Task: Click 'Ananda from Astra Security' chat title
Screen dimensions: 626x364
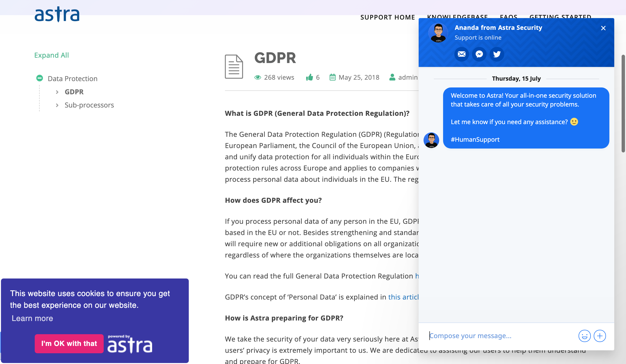Action: click(498, 28)
